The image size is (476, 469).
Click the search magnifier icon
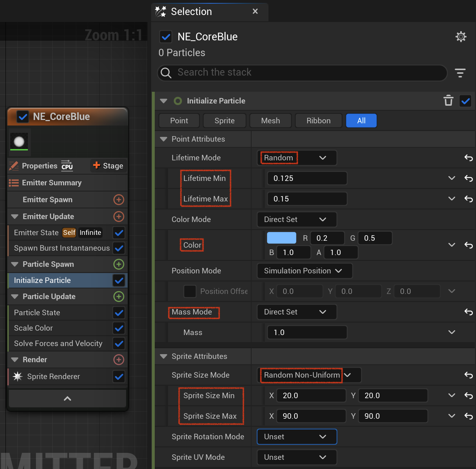[x=166, y=73]
